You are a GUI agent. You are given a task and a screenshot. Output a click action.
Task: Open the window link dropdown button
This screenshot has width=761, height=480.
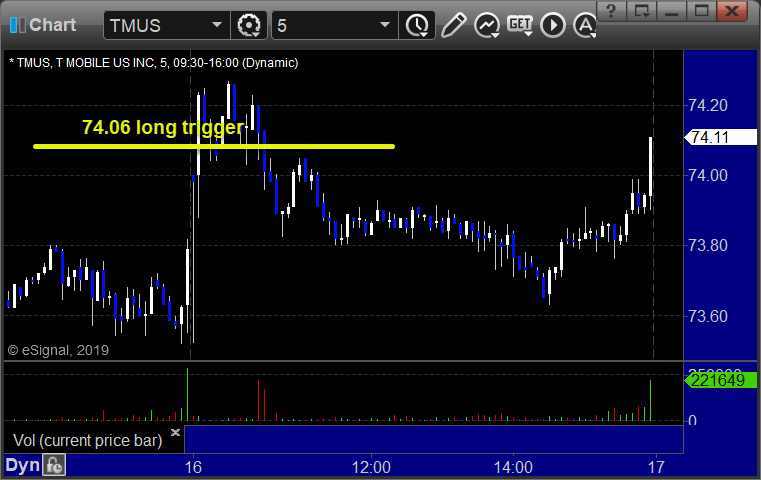pyautogui.click(x=642, y=11)
